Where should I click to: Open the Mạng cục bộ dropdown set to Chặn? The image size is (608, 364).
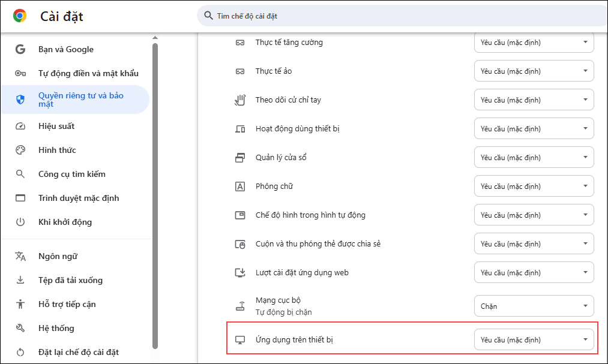pyautogui.click(x=534, y=306)
